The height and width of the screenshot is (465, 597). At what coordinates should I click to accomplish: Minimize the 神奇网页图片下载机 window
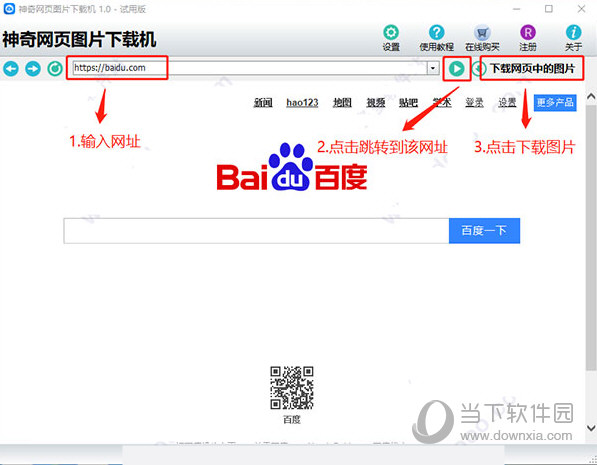pyautogui.click(x=516, y=8)
